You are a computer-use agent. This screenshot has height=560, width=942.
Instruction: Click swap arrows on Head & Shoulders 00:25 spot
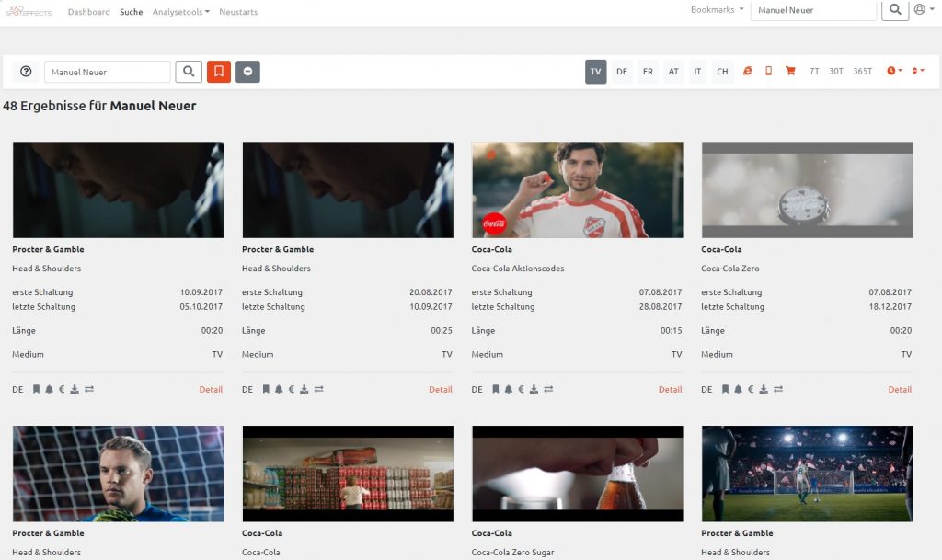(x=319, y=389)
